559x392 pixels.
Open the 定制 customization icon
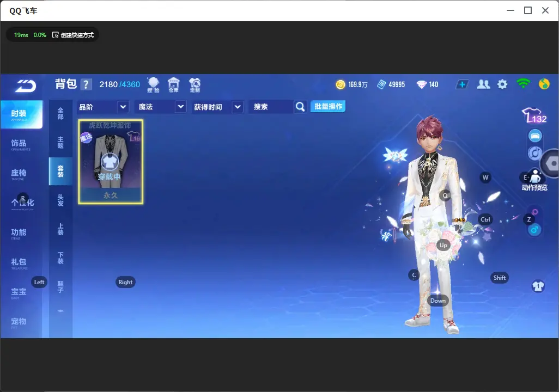tap(195, 85)
